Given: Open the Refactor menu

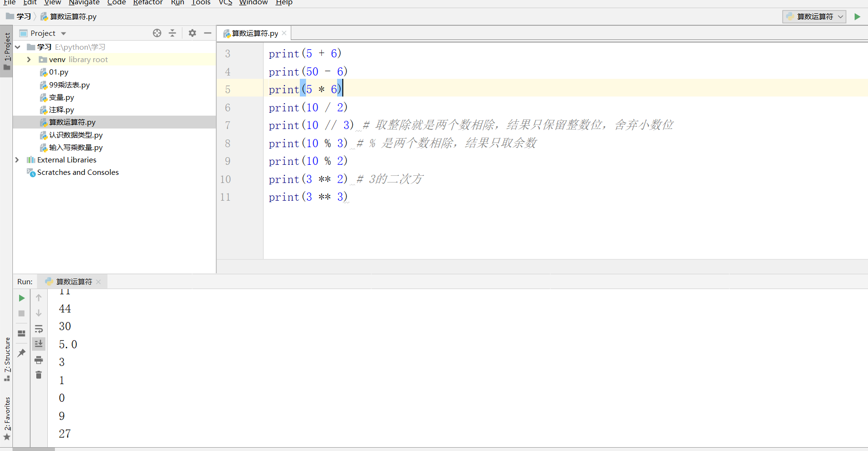Looking at the screenshot, I should [x=148, y=2].
